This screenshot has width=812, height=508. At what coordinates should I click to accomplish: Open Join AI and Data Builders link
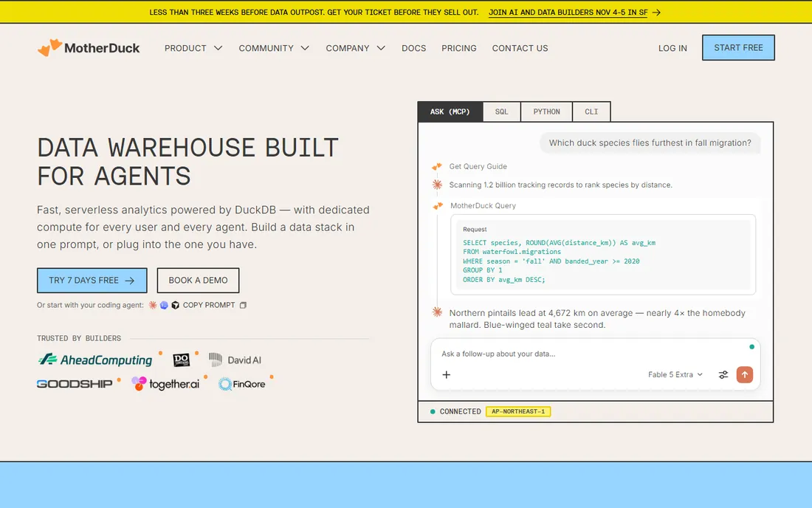point(568,13)
